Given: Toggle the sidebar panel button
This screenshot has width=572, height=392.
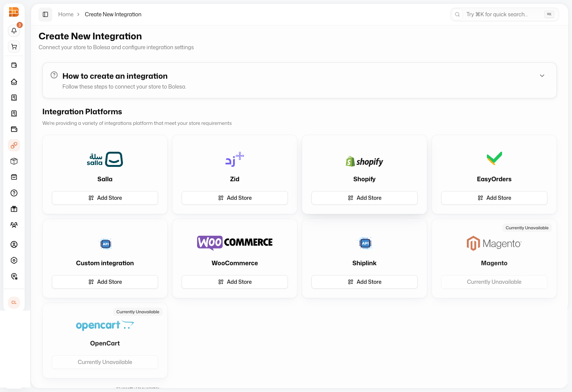Looking at the screenshot, I should tap(45, 14).
